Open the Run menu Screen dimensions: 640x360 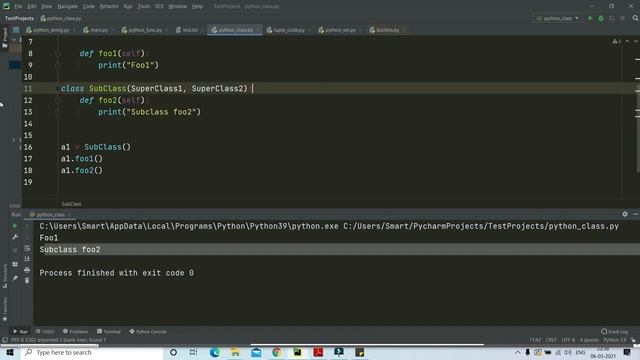coord(128,6)
